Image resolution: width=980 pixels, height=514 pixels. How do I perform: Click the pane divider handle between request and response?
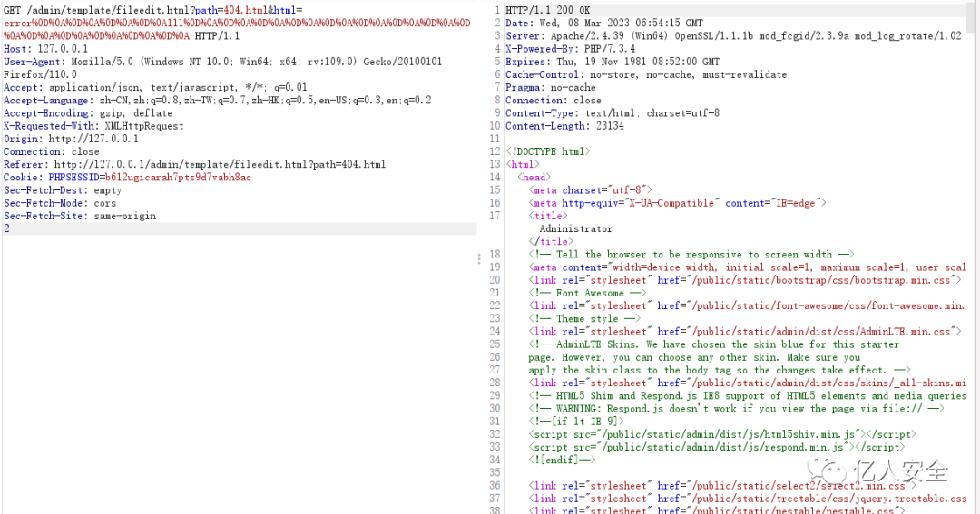[479, 258]
